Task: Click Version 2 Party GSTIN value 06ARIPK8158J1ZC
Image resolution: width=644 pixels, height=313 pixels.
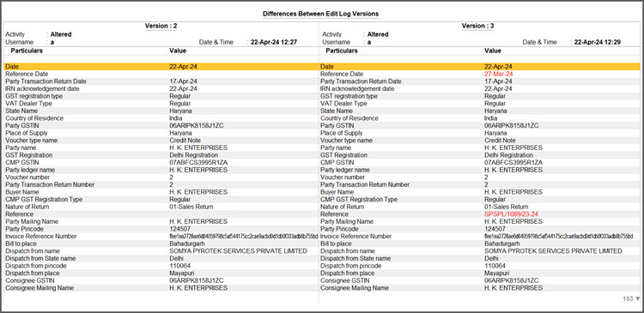Action: click(197, 125)
